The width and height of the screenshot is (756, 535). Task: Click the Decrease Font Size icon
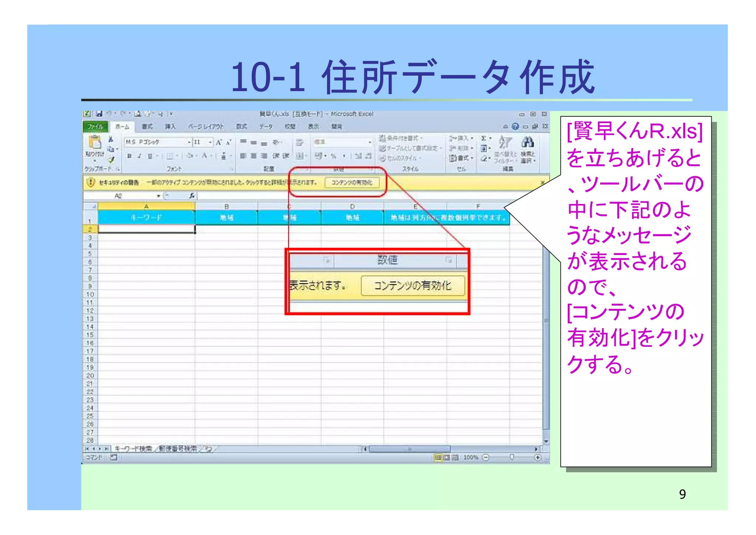(228, 142)
